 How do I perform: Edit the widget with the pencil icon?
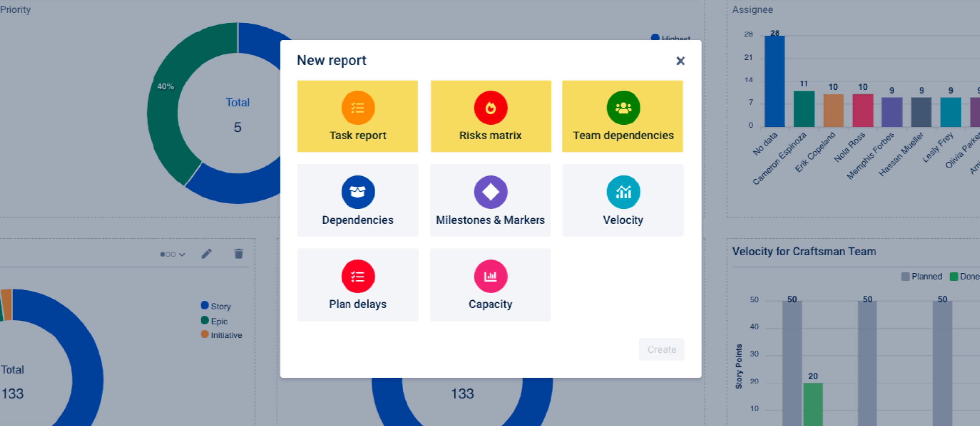(x=206, y=254)
